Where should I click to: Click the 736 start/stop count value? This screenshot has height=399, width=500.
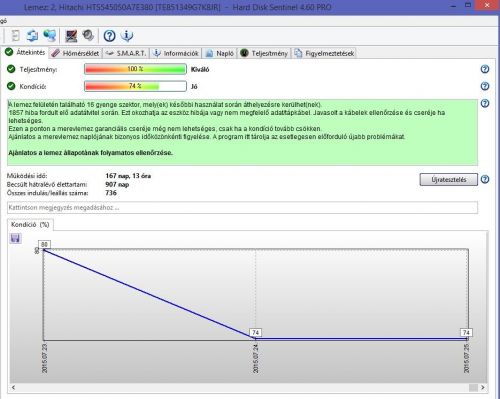[x=111, y=193]
